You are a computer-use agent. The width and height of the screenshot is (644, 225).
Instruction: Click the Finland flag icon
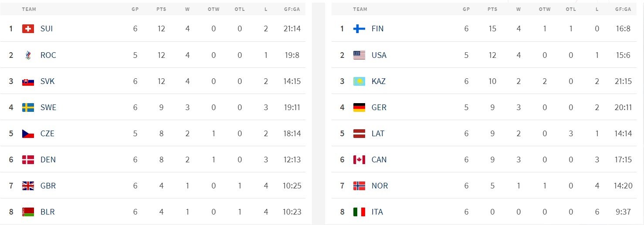tap(359, 29)
